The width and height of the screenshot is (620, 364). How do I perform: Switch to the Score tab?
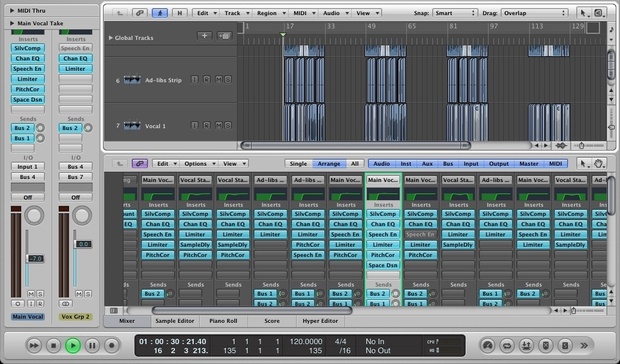click(x=272, y=321)
